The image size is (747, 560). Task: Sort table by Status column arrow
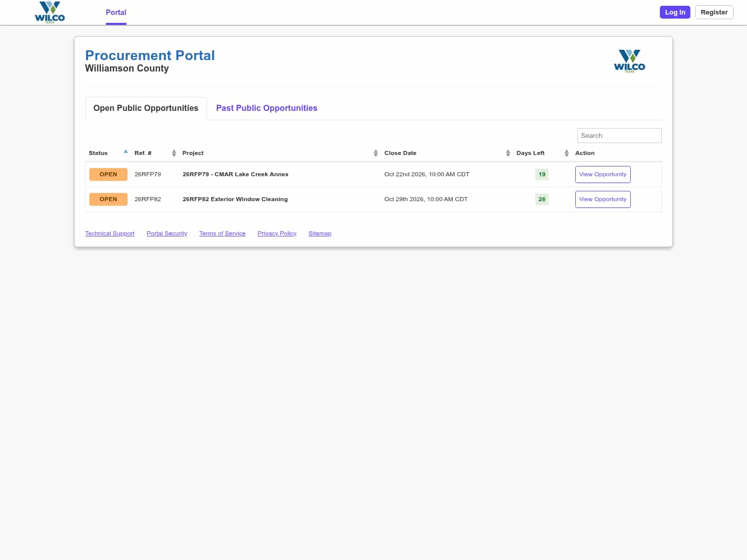[x=126, y=152]
